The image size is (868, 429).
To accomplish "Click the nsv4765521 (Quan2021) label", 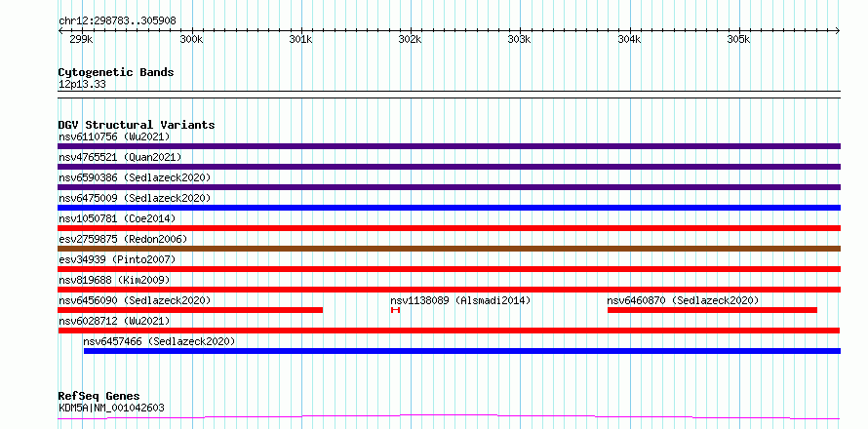I will point(120,157).
